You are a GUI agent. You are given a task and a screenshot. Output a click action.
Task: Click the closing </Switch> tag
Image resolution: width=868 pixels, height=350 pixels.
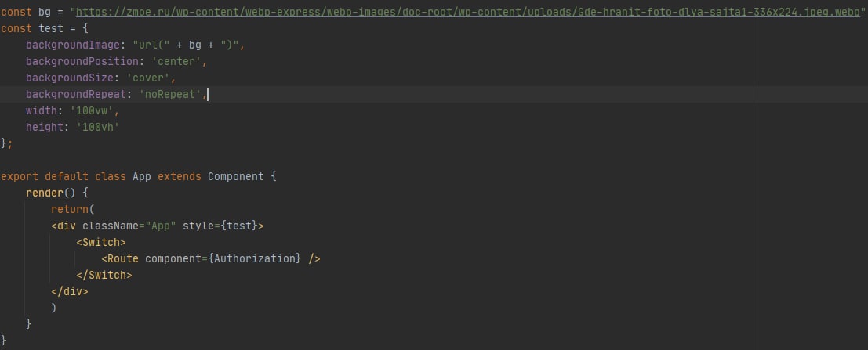click(104, 275)
